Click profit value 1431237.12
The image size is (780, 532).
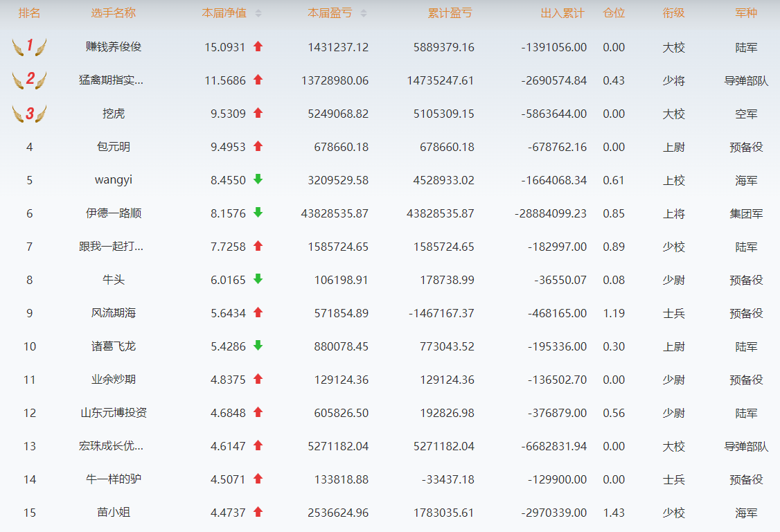click(x=338, y=47)
